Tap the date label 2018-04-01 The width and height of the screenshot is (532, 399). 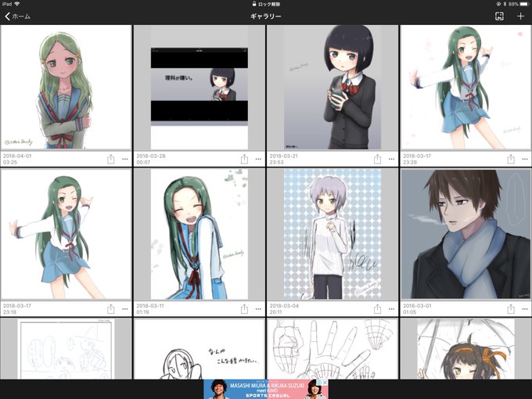coord(17,156)
